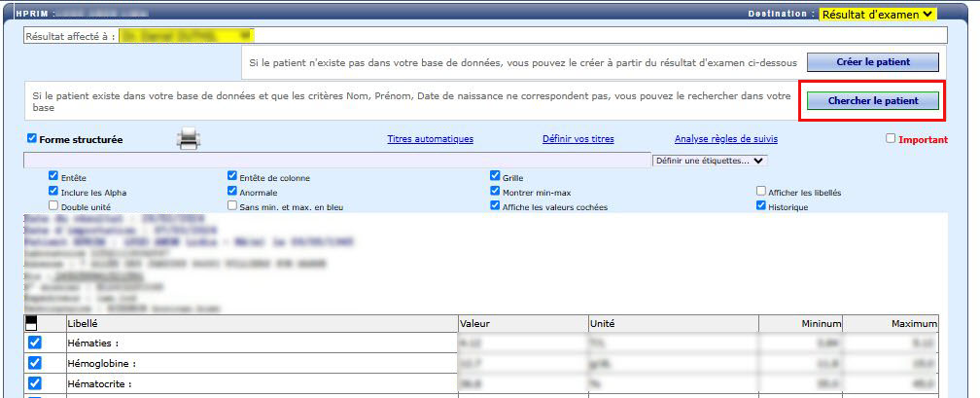Open the Destination dropdown
Image resolution: width=980 pixels, height=398 pixels.
(x=878, y=14)
